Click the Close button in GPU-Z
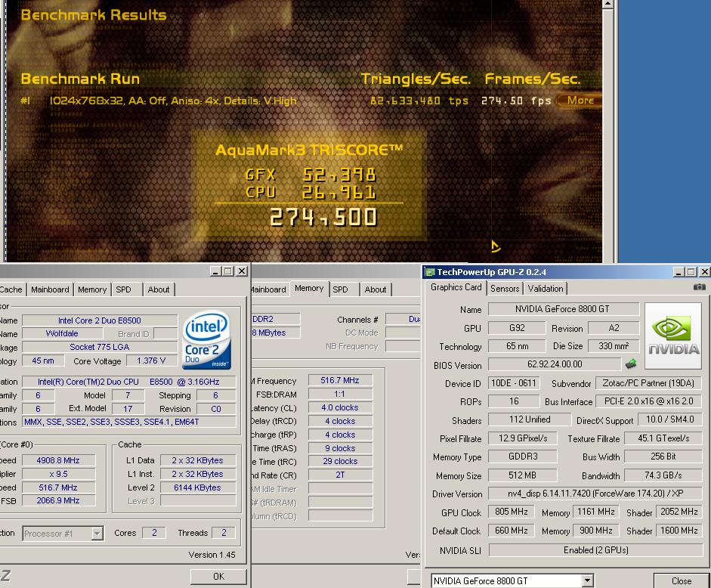The width and height of the screenshot is (711, 588). click(x=682, y=580)
